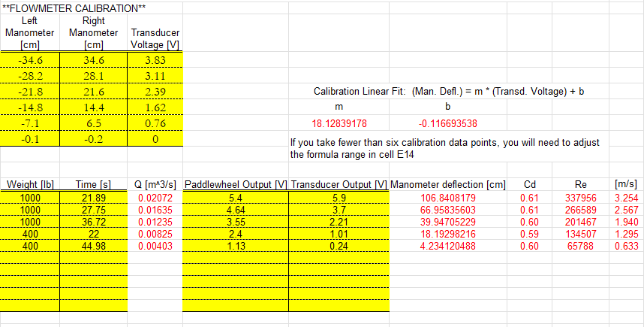644x327 pixels.
Task: Select the Weight [lb] column header
Action: tap(30, 185)
